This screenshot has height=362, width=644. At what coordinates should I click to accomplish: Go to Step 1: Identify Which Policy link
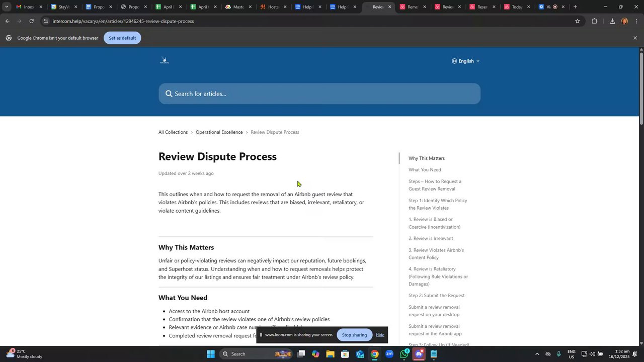(x=438, y=204)
